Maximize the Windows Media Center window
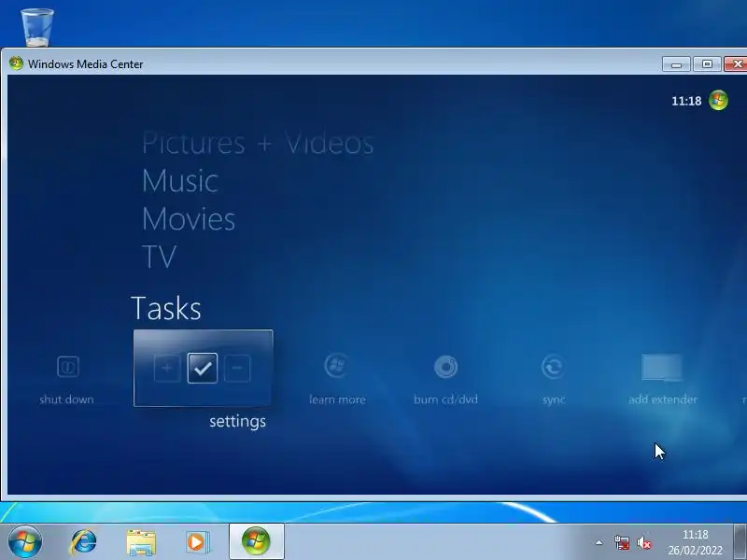Image resolution: width=747 pixels, height=560 pixels. pos(707,63)
